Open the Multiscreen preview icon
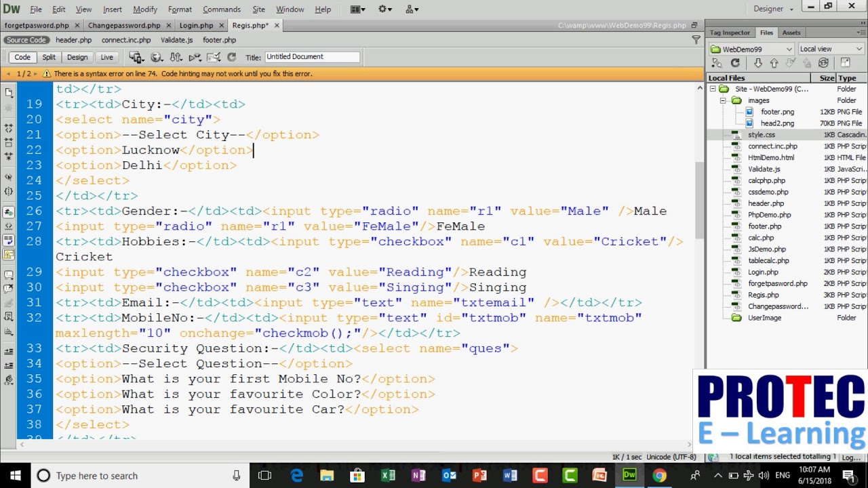 tap(136, 58)
